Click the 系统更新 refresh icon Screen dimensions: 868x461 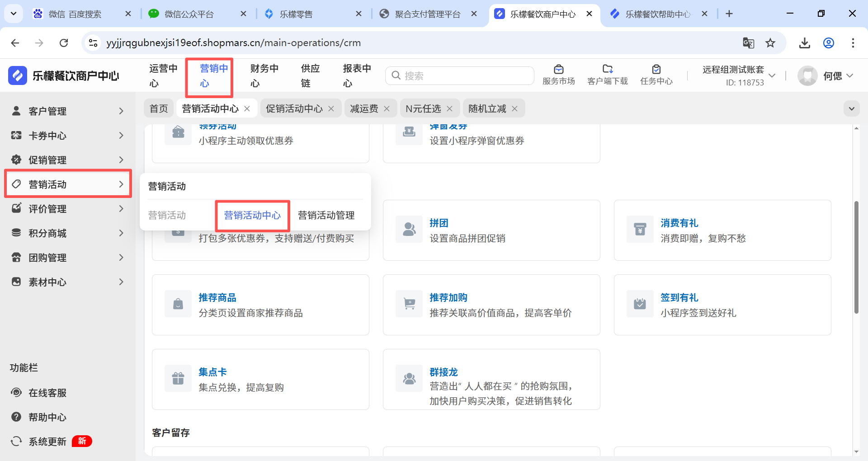(16, 441)
